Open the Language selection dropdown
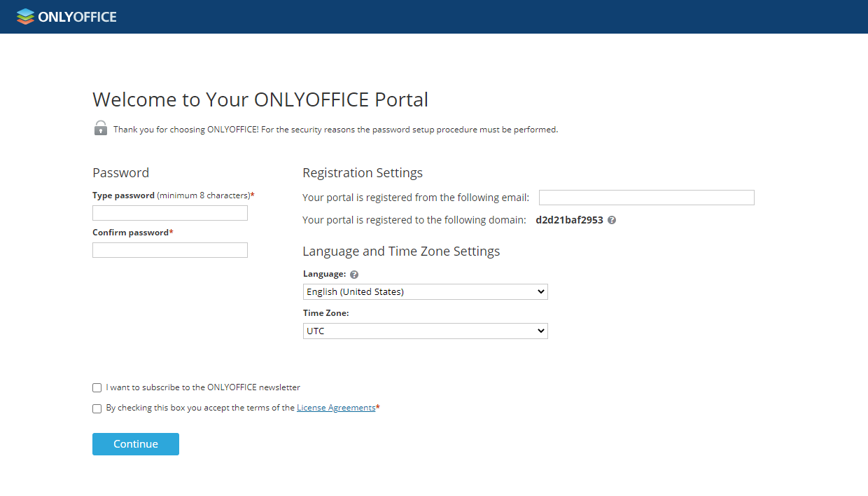Image resolution: width=868 pixels, height=496 pixels. coord(425,291)
